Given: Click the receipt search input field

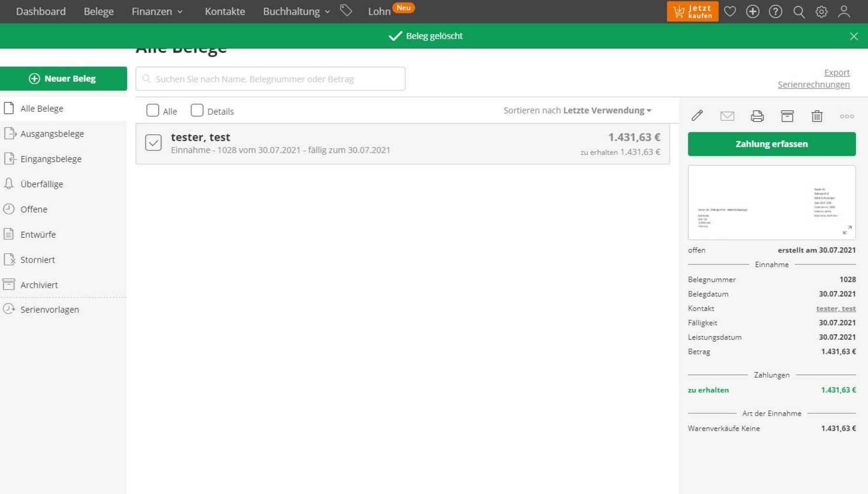Looking at the screenshot, I should click(x=270, y=79).
